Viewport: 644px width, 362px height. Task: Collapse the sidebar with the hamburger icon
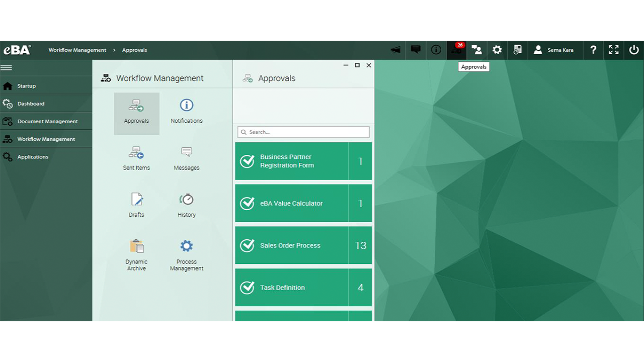click(6, 67)
